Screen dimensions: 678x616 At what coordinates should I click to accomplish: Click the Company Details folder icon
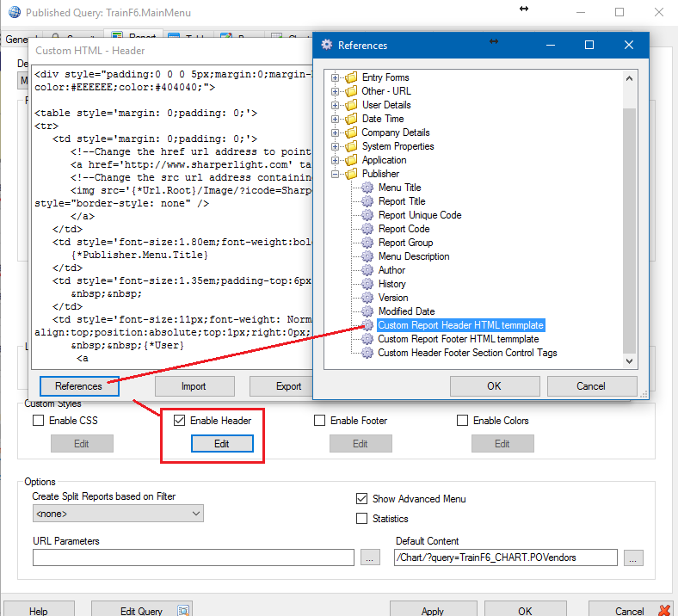click(352, 132)
